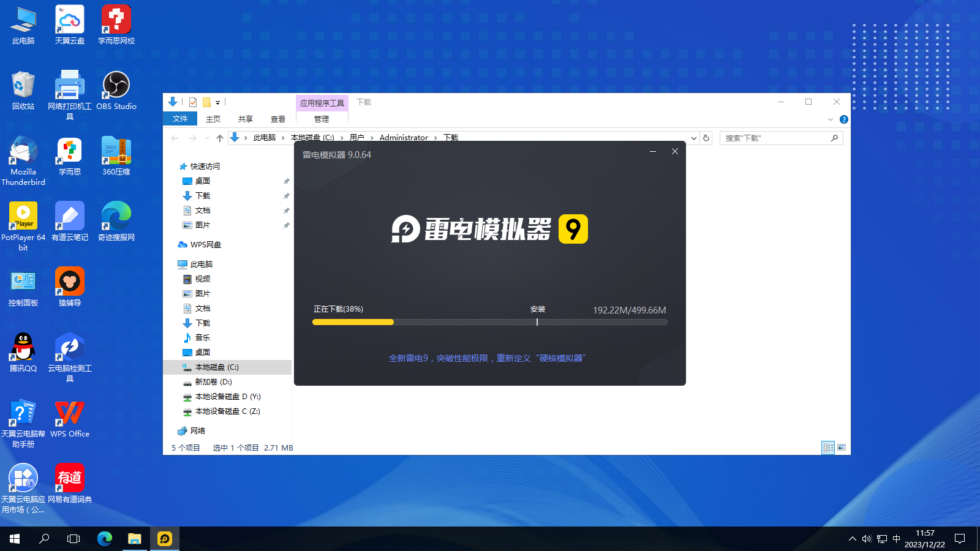980x551 pixels.
Task: Click 此电脑 in address breadcrumb
Action: point(265,138)
